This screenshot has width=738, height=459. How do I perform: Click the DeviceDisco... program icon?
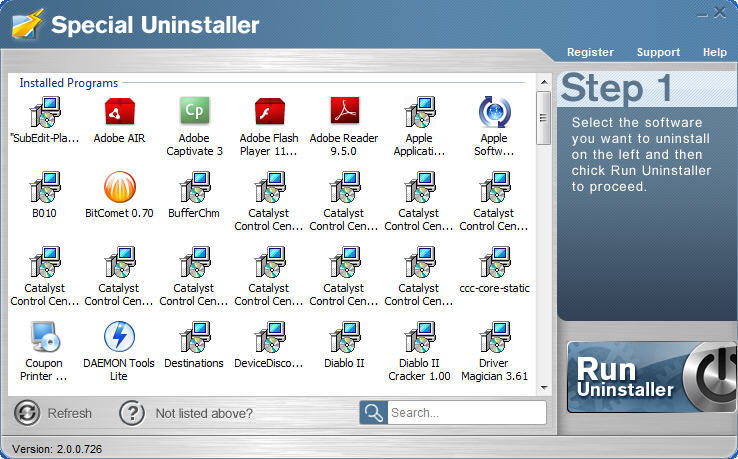(269, 337)
